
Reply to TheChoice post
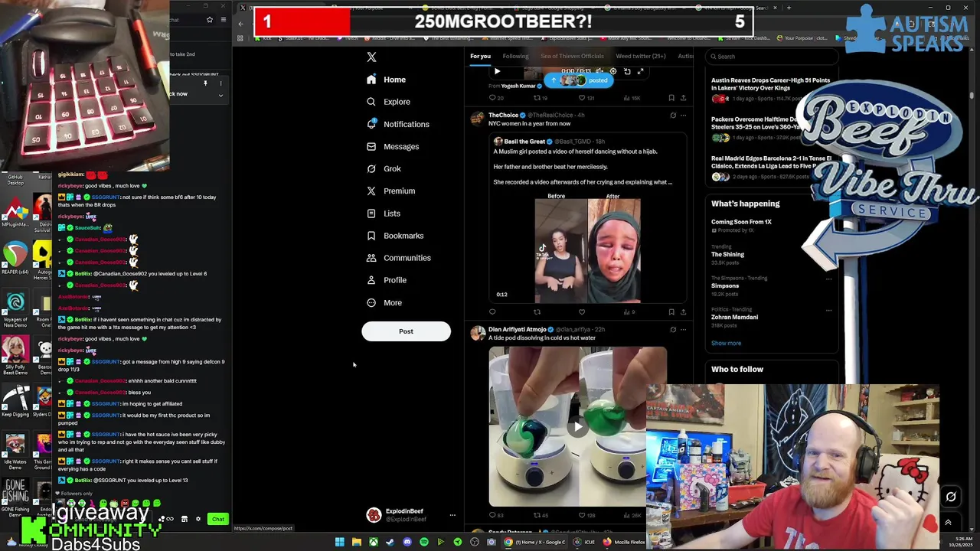tap(492, 311)
